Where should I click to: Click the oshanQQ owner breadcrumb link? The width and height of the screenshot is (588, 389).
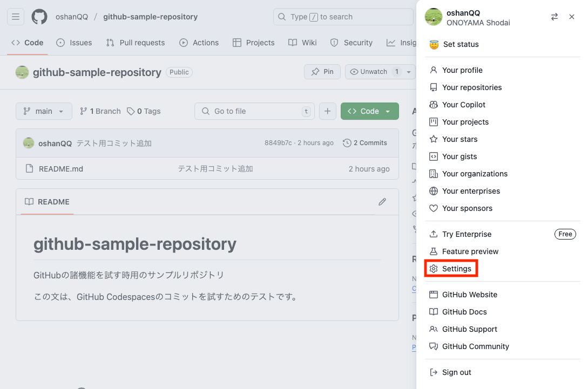72,17
